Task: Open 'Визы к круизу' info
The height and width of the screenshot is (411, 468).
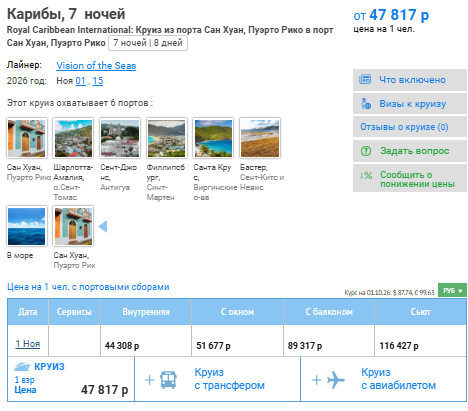Action: pos(410,104)
